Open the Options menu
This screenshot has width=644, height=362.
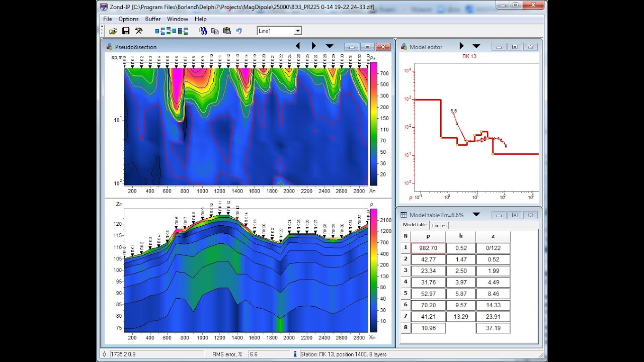pyautogui.click(x=129, y=19)
